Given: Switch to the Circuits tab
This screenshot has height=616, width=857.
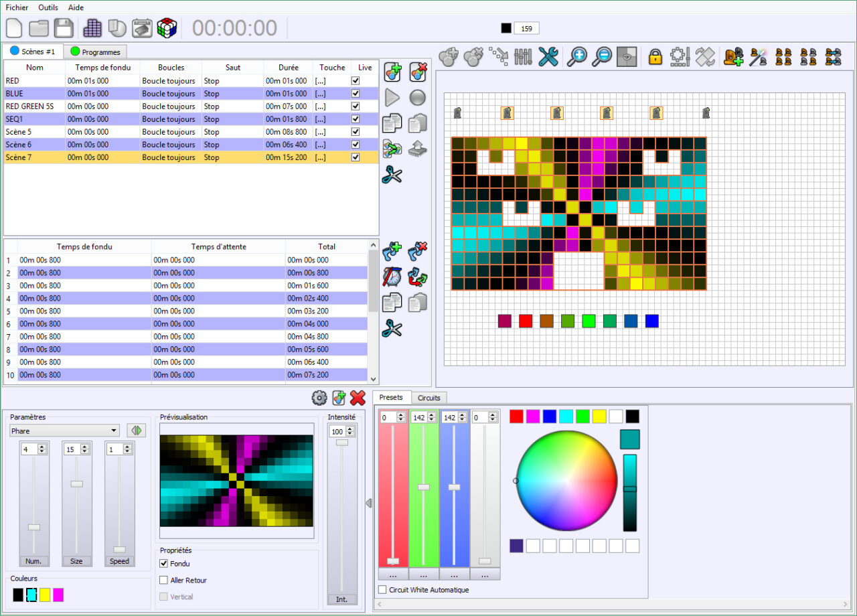Looking at the screenshot, I should (428, 398).
